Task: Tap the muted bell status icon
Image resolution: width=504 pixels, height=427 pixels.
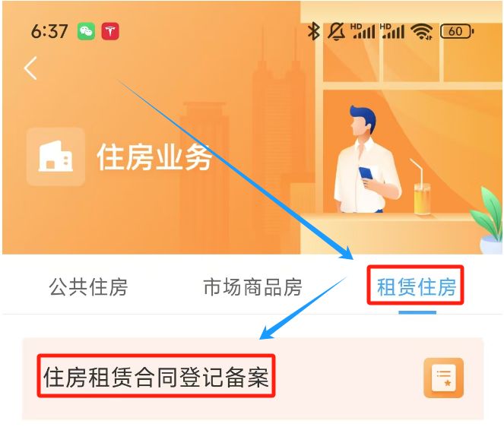Action: coord(336,31)
